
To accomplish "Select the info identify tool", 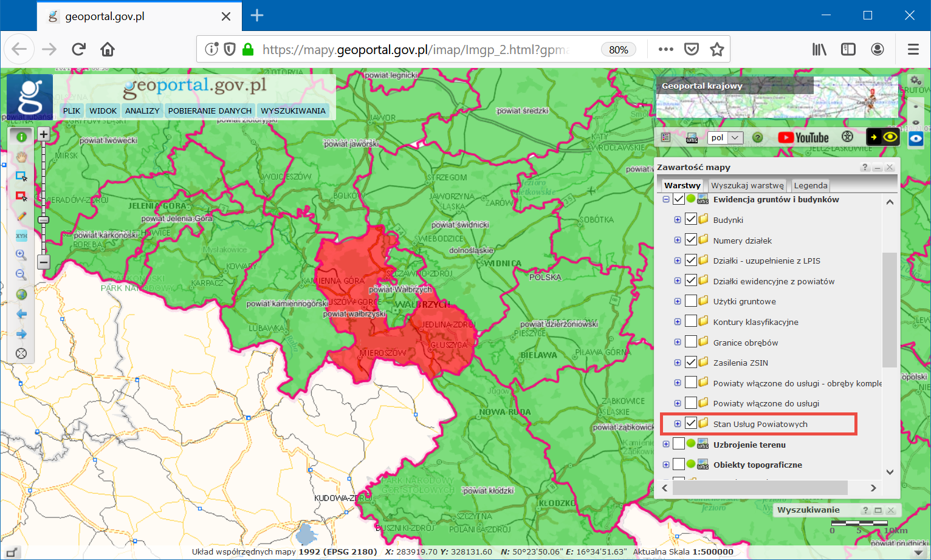I will tap(21, 137).
